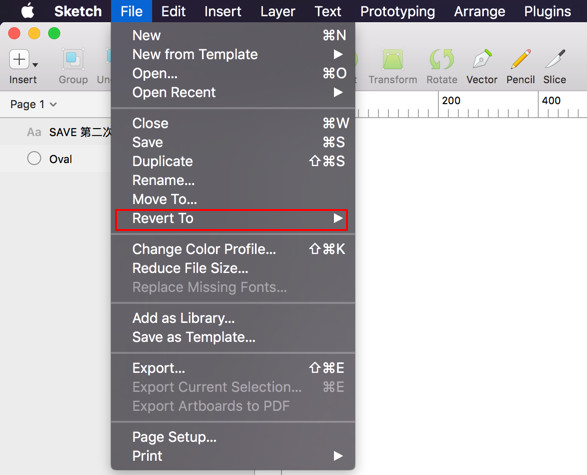Choose Export... menu item
The height and width of the screenshot is (475, 587).
(233, 368)
